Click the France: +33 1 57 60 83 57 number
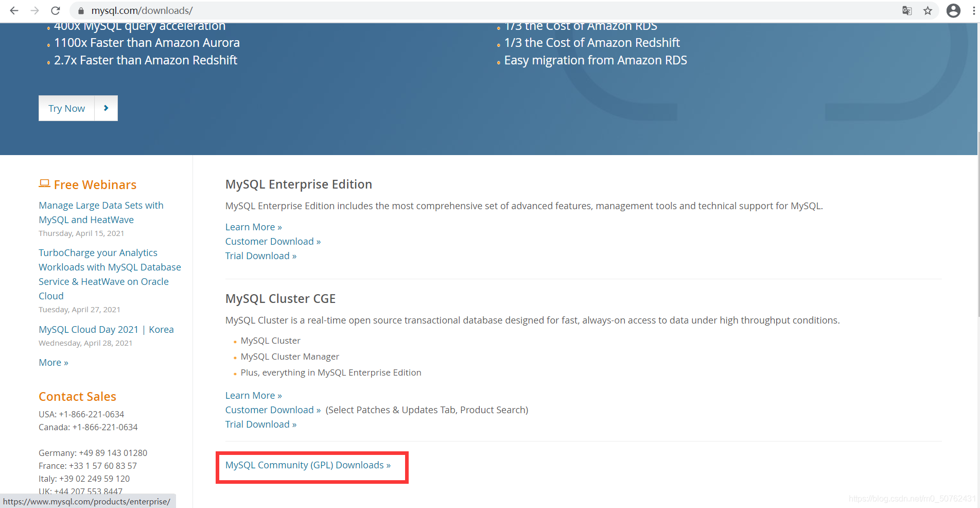This screenshot has height=508, width=980. pyautogui.click(x=87, y=466)
